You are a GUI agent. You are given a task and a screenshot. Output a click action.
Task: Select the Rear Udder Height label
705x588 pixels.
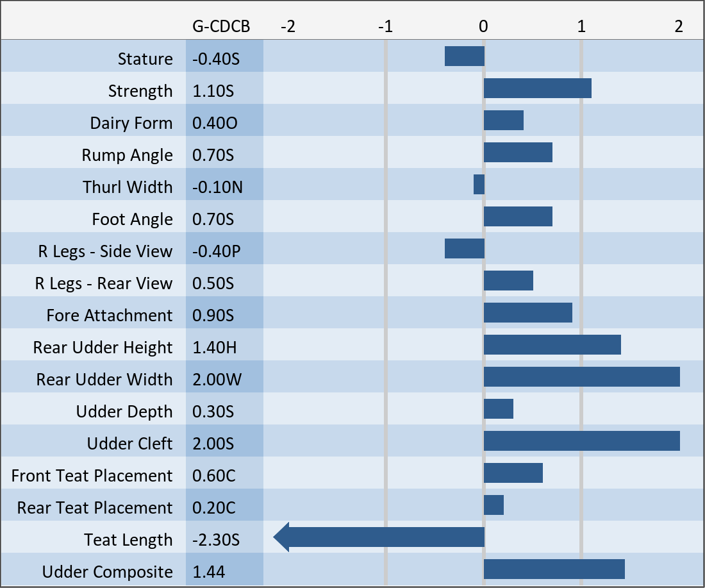pos(103,348)
